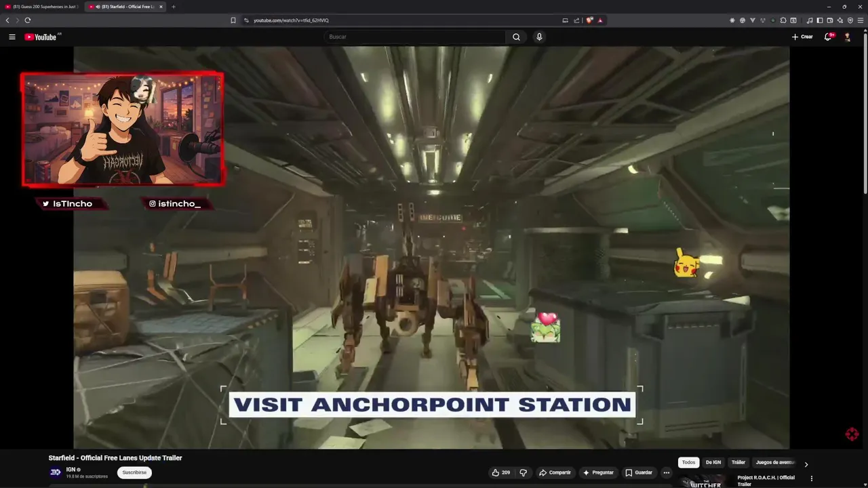Click the Project R.O.A.C.H. Official Trailer title
This screenshot has width=868, height=488.
pos(766,481)
